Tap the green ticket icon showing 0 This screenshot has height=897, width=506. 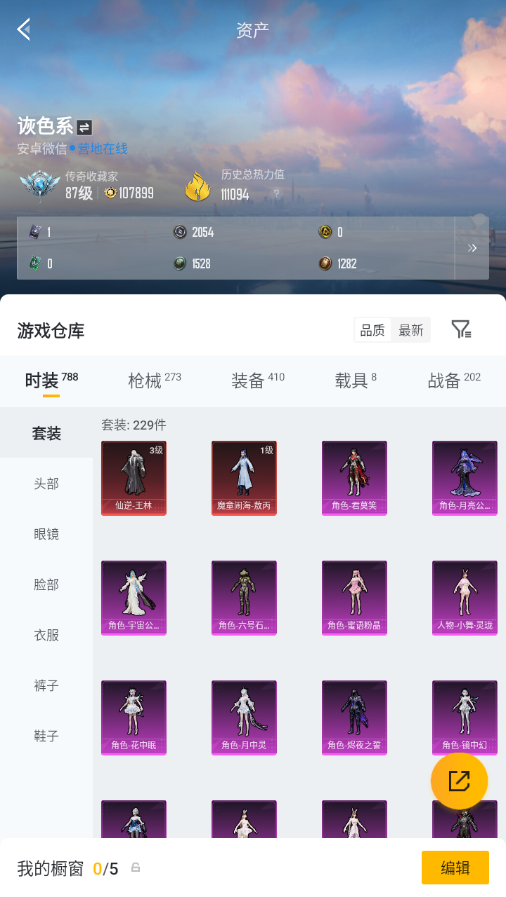click(x=35, y=263)
